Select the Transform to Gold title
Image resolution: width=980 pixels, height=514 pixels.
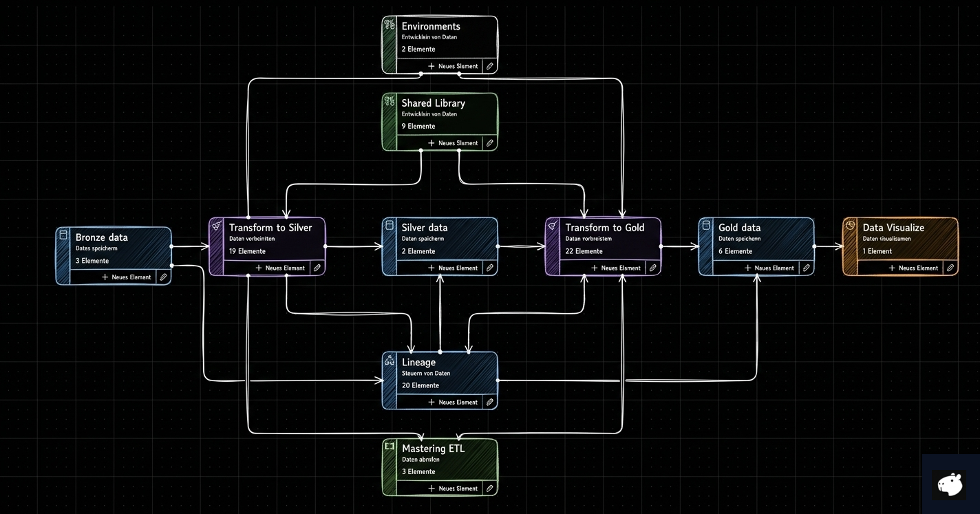[x=605, y=228]
